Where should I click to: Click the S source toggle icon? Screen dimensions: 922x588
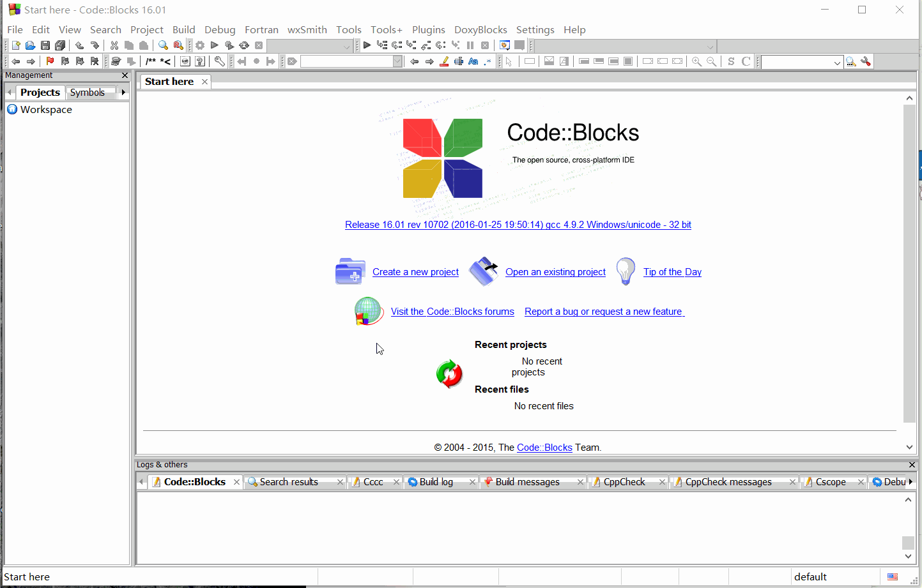tap(731, 61)
